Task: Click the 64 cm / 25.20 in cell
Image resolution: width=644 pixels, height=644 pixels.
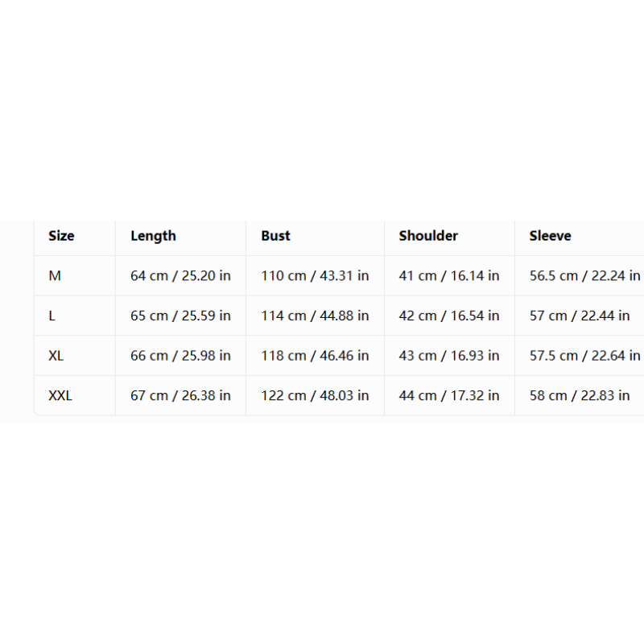Action: (x=180, y=275)
